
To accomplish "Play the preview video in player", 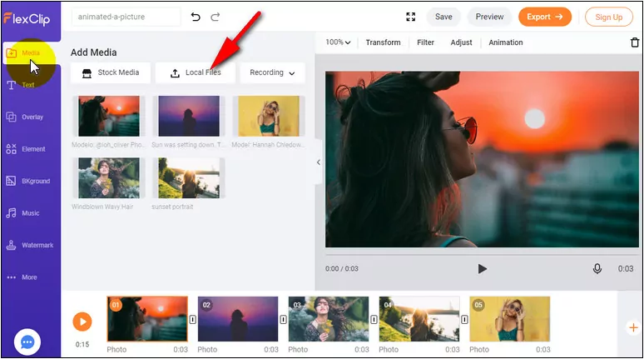I will tap(483, 269).
